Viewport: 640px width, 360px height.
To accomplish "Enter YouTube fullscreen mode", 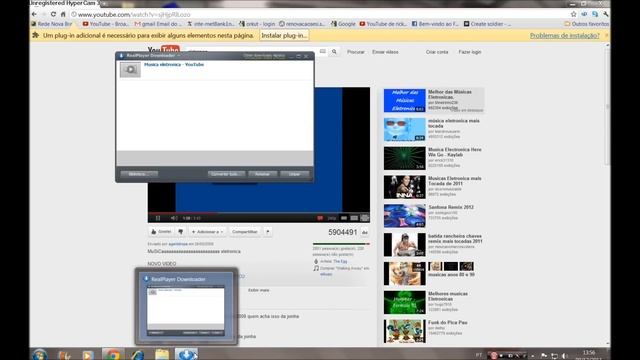I will tap(365, 218).
